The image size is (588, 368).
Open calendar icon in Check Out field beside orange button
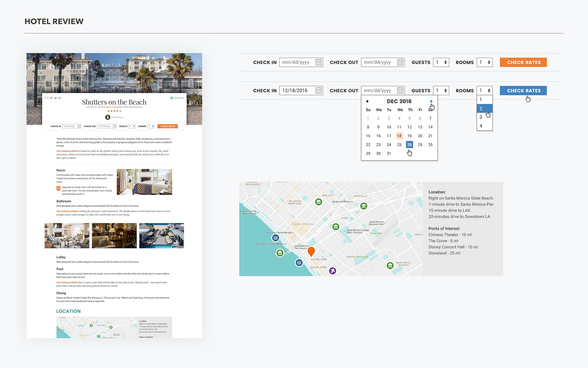tap(400, 62)
